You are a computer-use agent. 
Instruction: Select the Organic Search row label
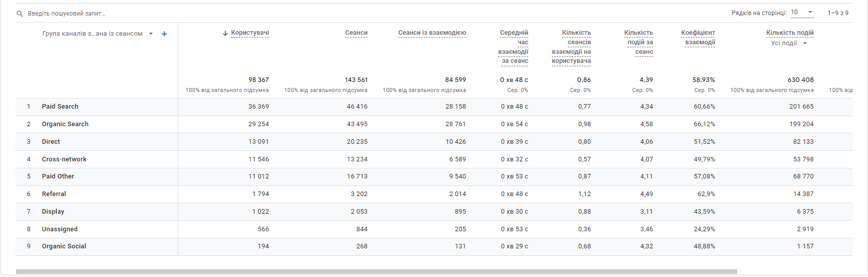(65, 124)
